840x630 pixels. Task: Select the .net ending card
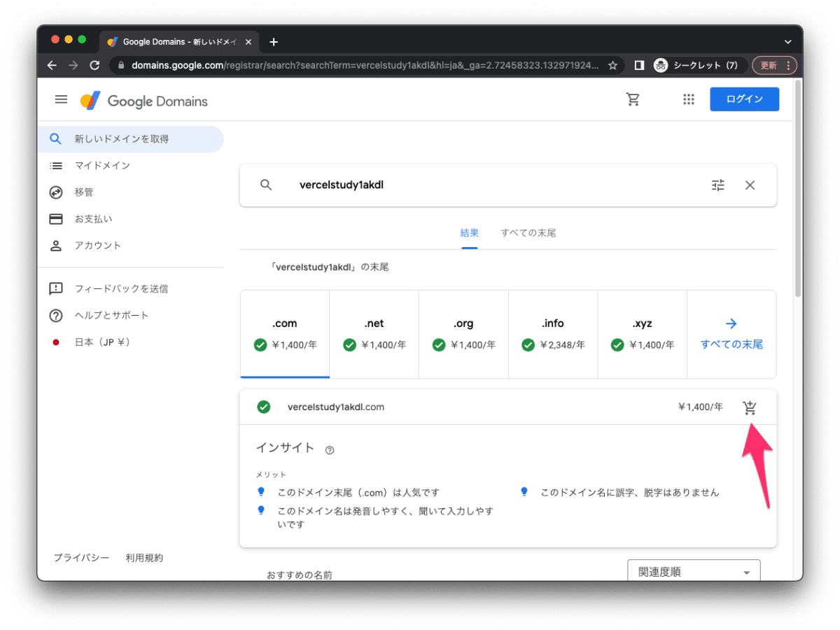(x=374, y=334)
